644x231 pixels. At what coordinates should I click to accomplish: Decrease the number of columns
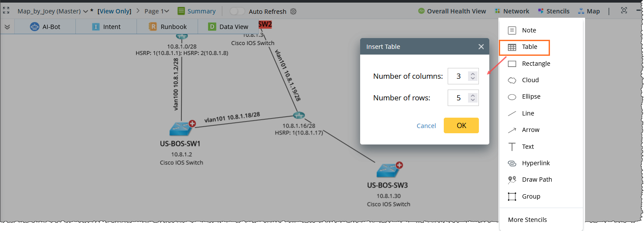coord(473,79)
